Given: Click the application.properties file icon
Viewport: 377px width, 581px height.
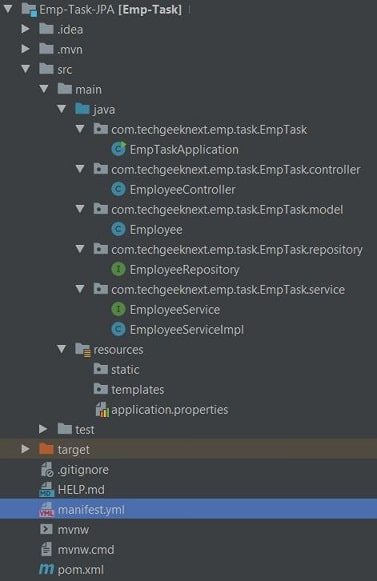Looking at the screenshot, I should (102, 409).
